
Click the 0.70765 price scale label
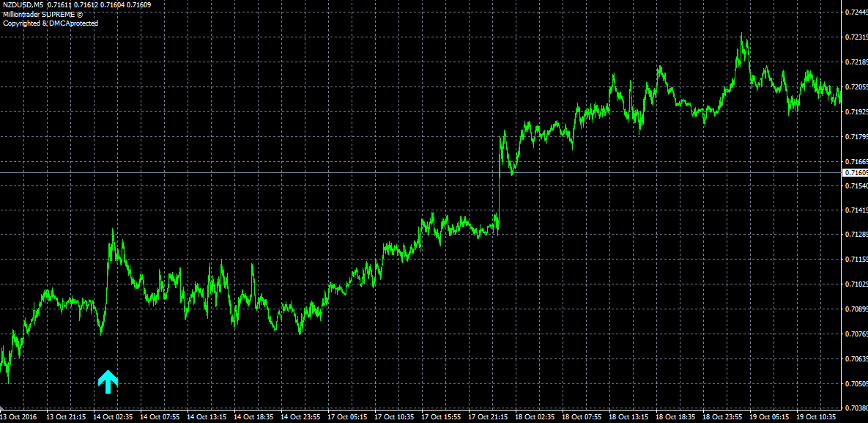[x=857, y=334]
